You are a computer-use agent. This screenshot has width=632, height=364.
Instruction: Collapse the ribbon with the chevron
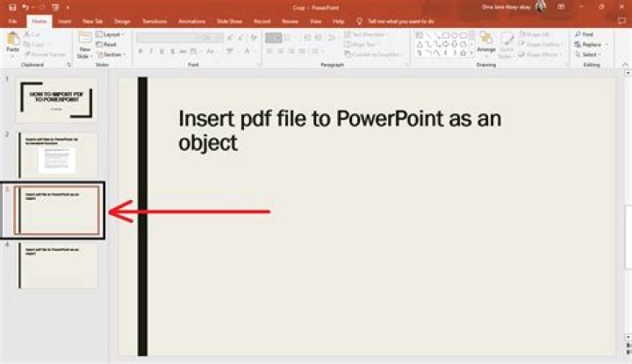click(625, 64)
